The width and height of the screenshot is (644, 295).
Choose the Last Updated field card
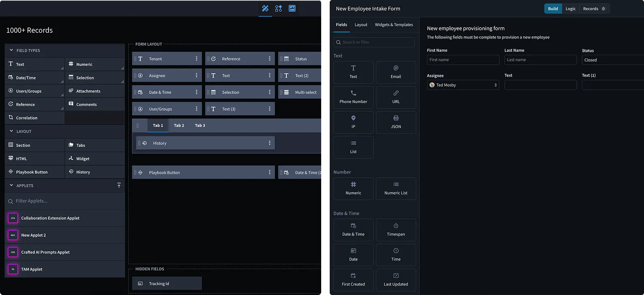tap(396, 280)
